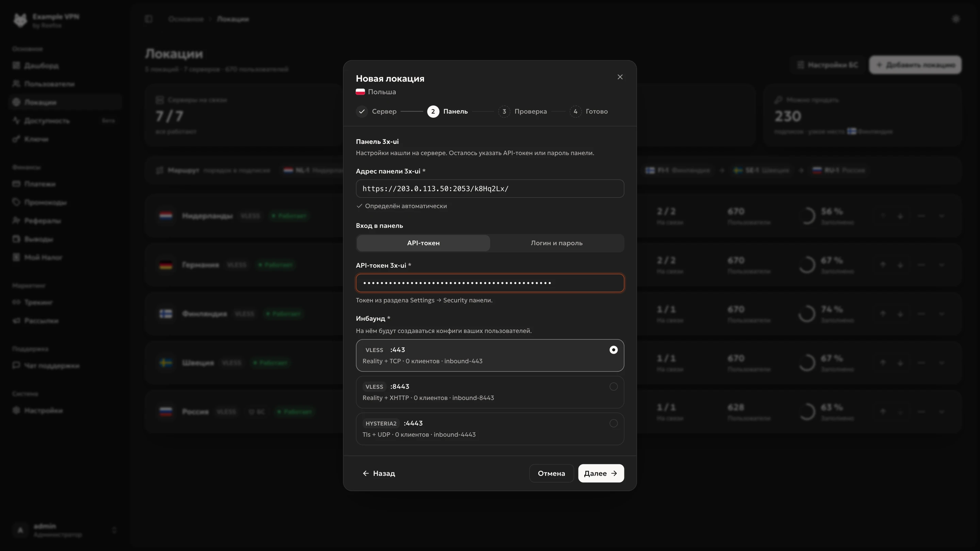Select the VLESS :8443 inbound radio
The height and width of the screenshot is (551, 980).
613,386
